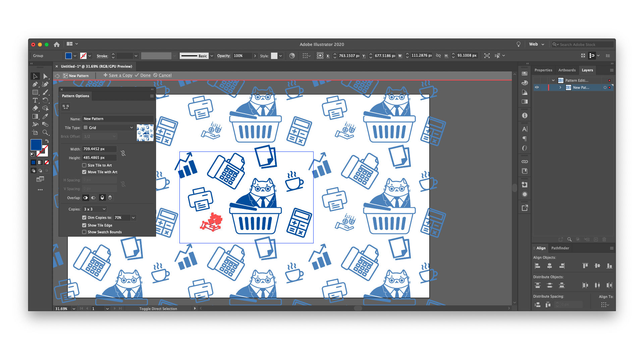This screenshot has height=362, width=644.
Task: Click the Pattern Tile Tool button
Action: click(x=66, y=107)
